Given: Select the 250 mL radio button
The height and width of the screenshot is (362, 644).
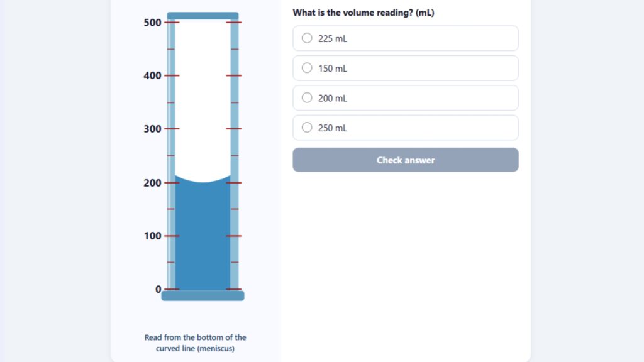Looking at the screenshot, I should tap(306, 127).
